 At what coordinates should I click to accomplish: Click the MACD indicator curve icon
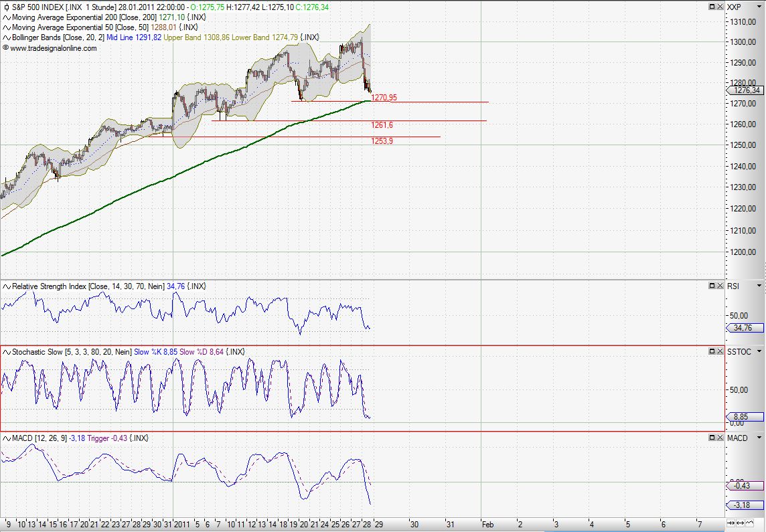pos(5,438)
